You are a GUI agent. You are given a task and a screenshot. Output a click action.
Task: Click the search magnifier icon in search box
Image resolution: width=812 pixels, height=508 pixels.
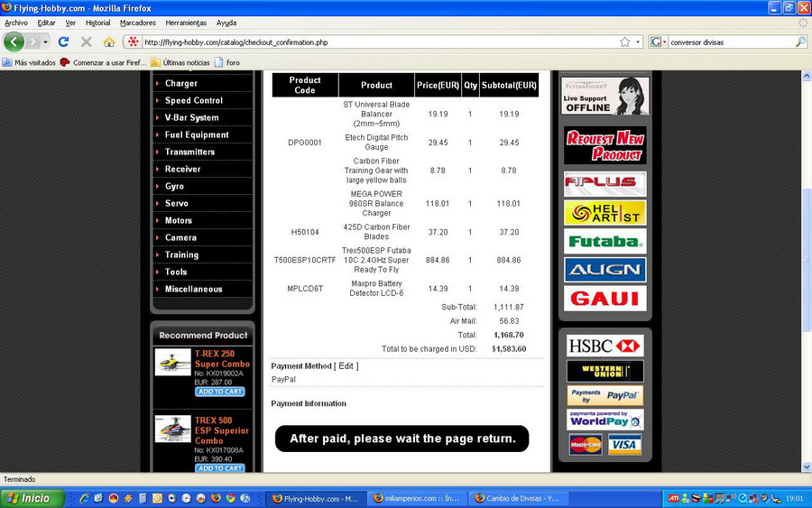coord(800,42)
